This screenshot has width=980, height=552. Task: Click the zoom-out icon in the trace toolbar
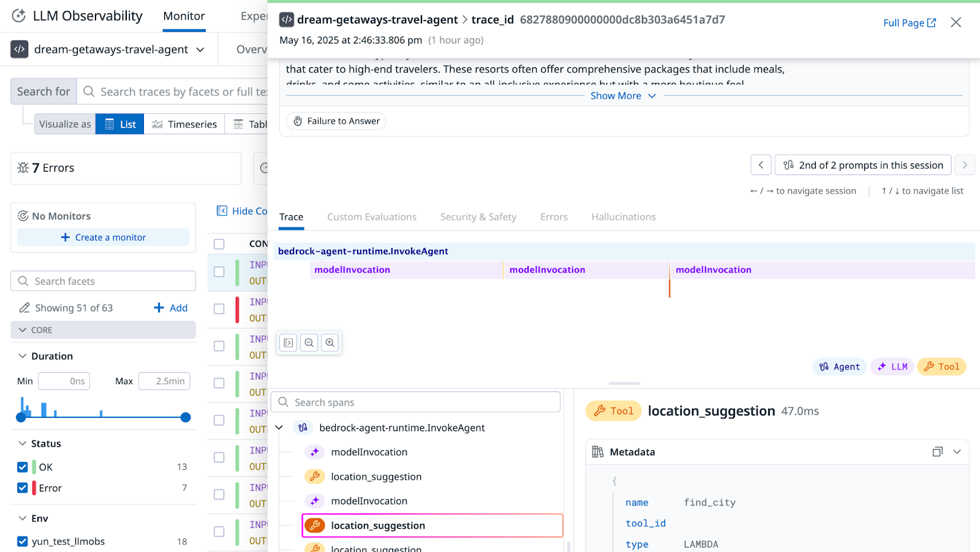tap(309, 342)
